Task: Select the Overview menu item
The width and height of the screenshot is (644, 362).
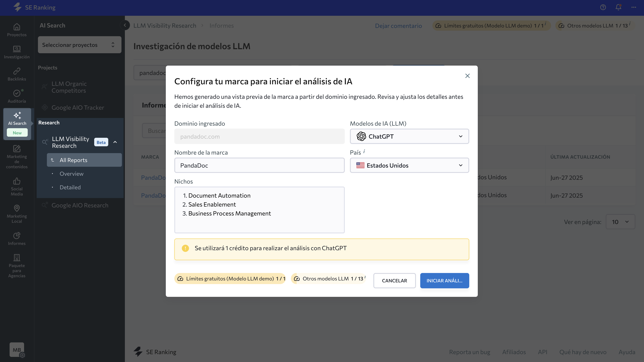Action: 72,174
